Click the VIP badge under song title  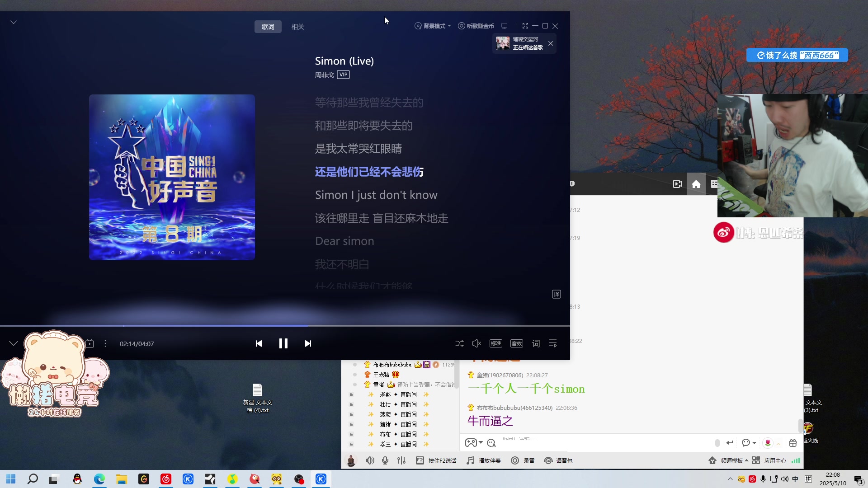pos(344,75)
